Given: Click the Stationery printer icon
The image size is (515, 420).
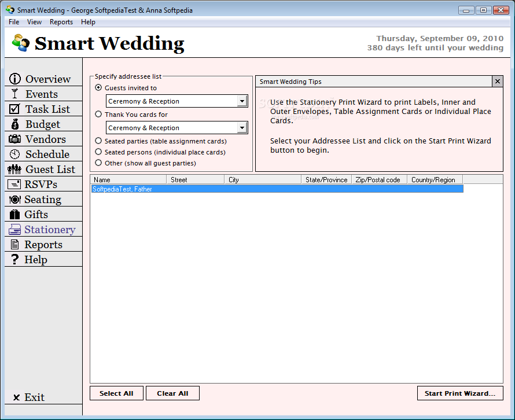Looking at the screenshot, I should (14, 230).
